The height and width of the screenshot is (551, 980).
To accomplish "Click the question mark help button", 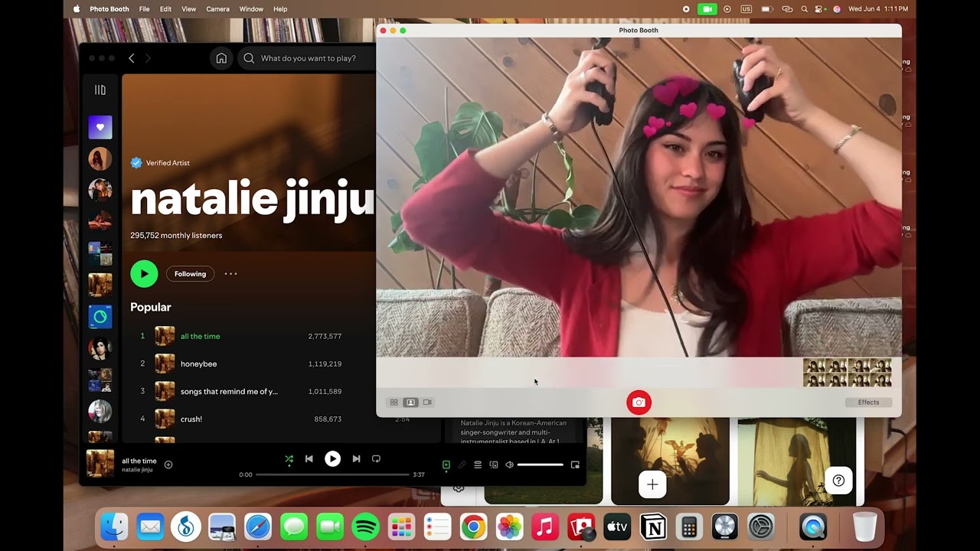I will point(839,481).
